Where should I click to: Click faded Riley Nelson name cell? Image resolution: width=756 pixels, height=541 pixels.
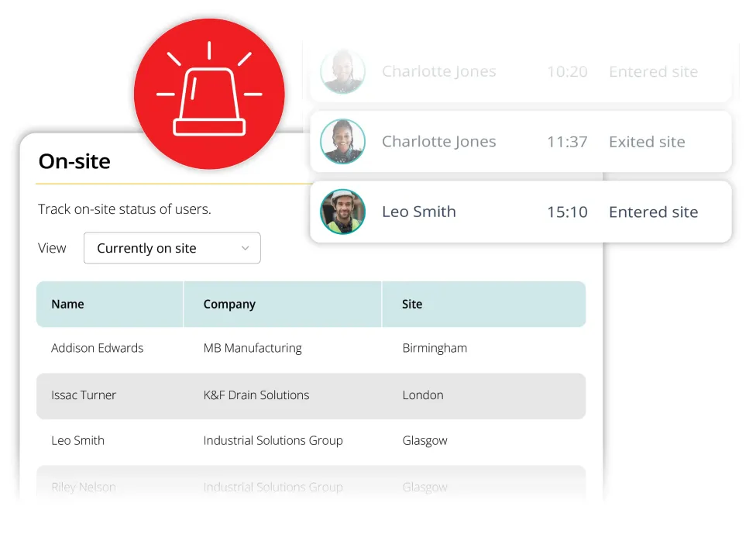[84, 487]
